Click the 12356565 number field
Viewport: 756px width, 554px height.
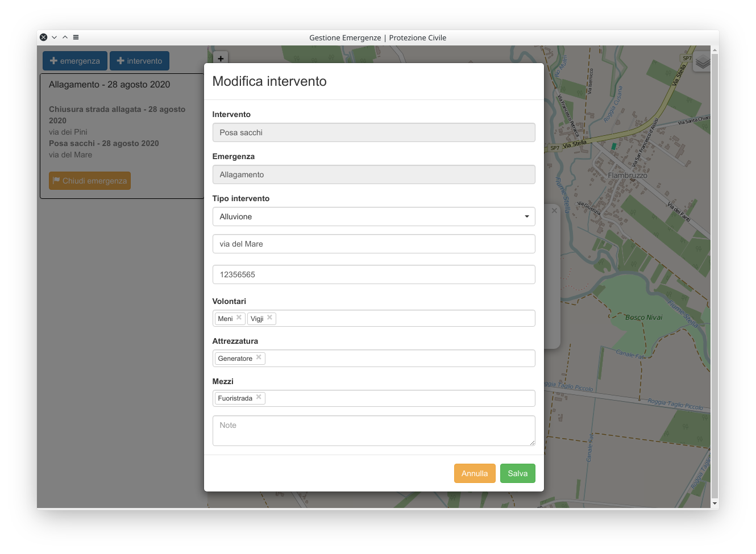click(373, 274)
